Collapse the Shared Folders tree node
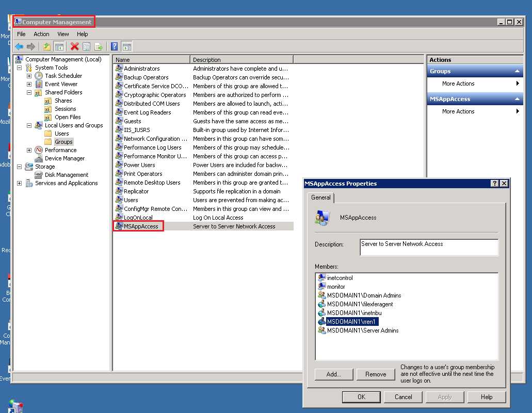The width and height of the screenshot is (532, 413). click(29, 92)
